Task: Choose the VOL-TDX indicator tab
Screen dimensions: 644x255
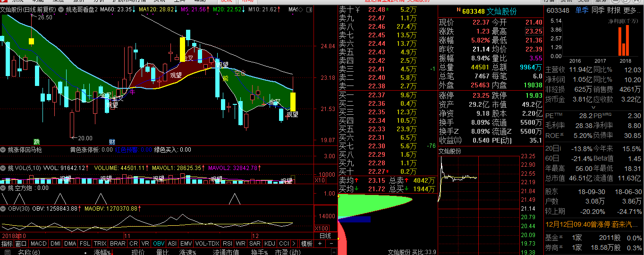Action: click(207, 244)
